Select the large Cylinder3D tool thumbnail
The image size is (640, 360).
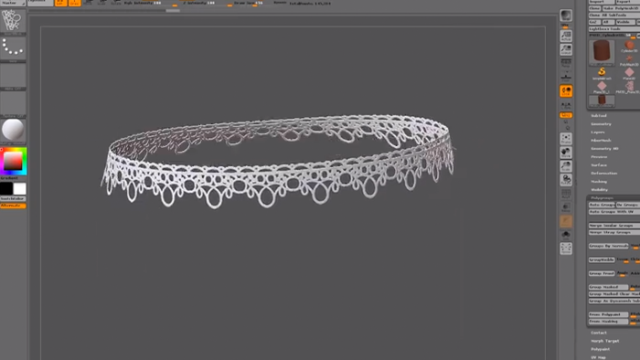tap(602, 52)
